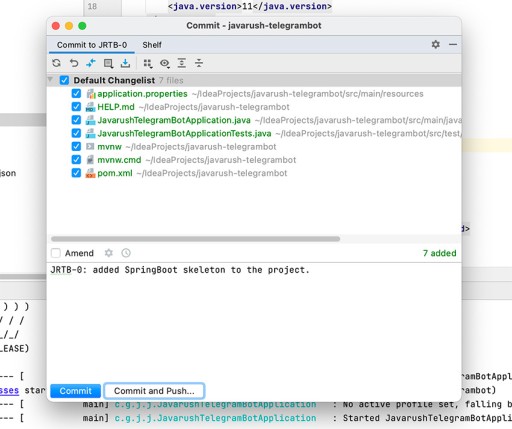512x429 pixels.
Task: Click the Changelists icon in toolbar
Action: (x=108, y=63)
